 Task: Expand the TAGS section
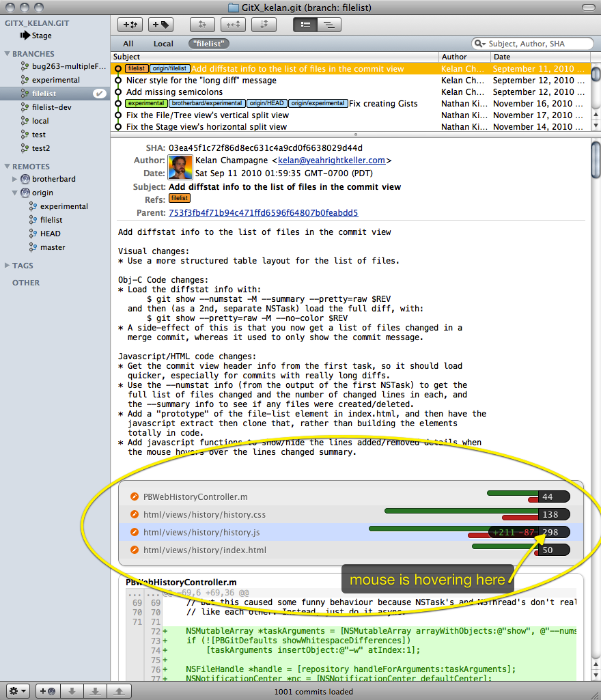click(8, 266)
